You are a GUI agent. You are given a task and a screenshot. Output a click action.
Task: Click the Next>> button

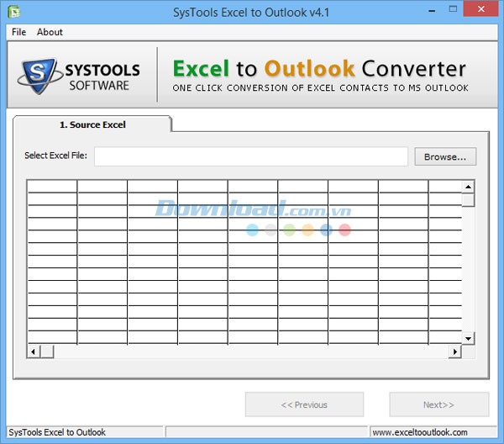pos(439,404)
